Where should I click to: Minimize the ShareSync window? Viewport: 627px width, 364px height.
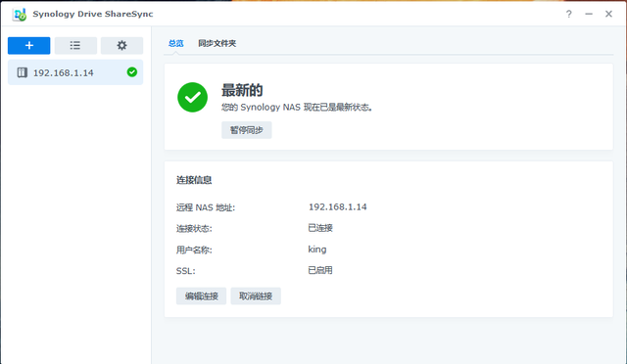tap(589, 14)
